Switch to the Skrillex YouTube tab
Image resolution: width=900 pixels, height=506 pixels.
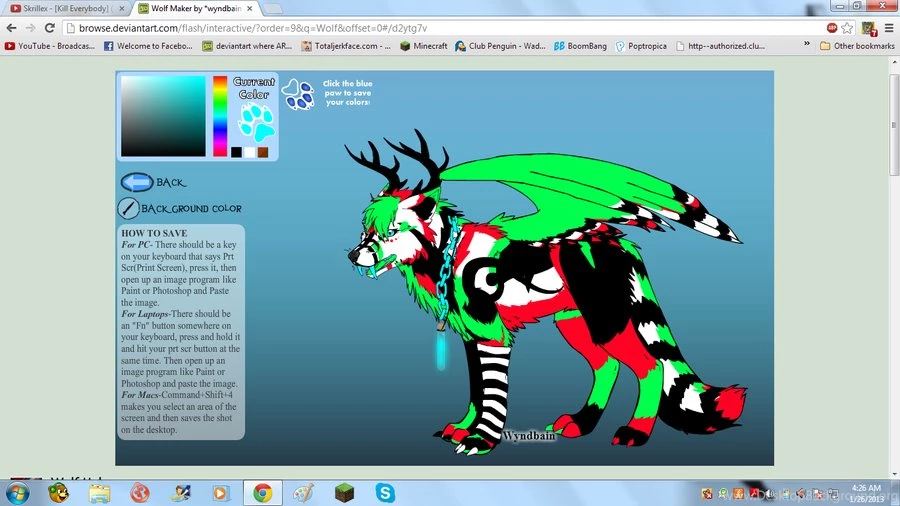[x=65, y=8]
